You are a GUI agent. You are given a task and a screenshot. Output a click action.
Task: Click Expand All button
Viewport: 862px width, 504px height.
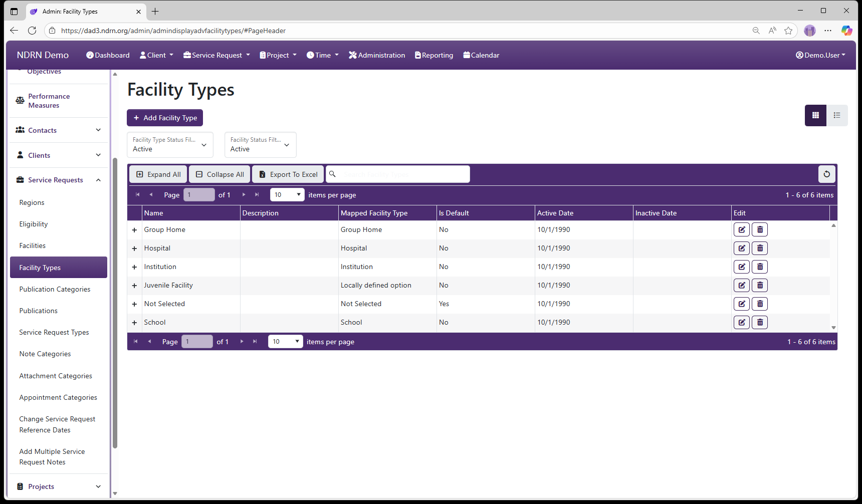coord(158,174)
